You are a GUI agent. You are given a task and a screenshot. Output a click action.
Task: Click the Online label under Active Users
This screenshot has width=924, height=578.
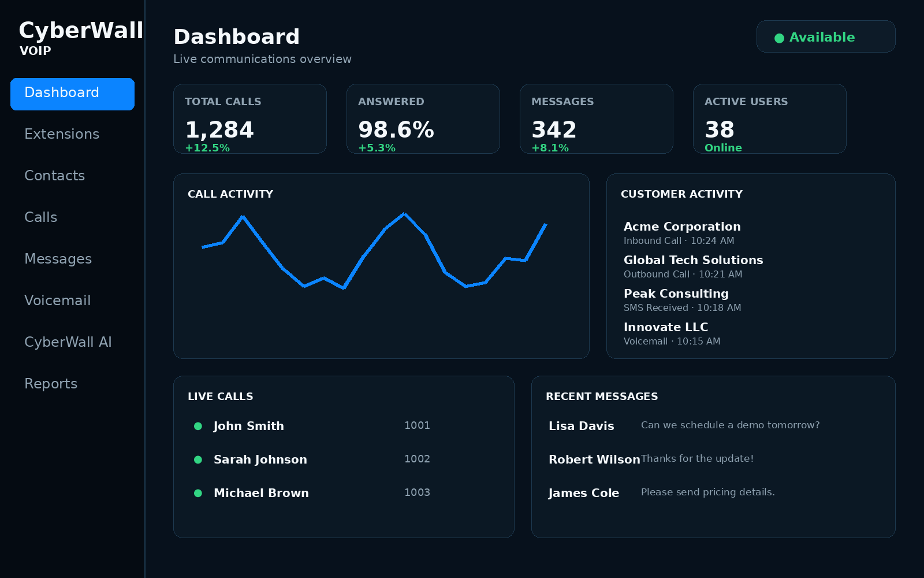coord(723,148)
